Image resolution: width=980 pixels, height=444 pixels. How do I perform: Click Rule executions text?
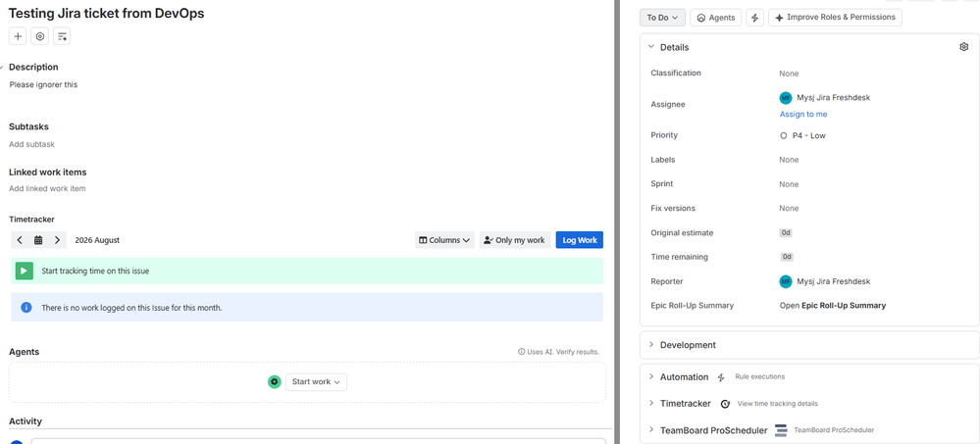pos(759,376)
